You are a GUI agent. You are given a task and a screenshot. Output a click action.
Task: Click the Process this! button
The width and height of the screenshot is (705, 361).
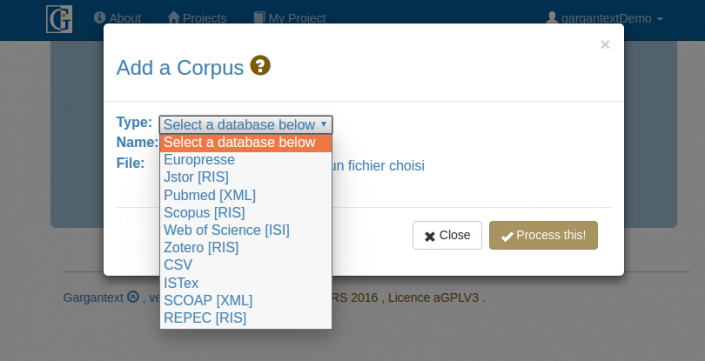pos(543,235)
